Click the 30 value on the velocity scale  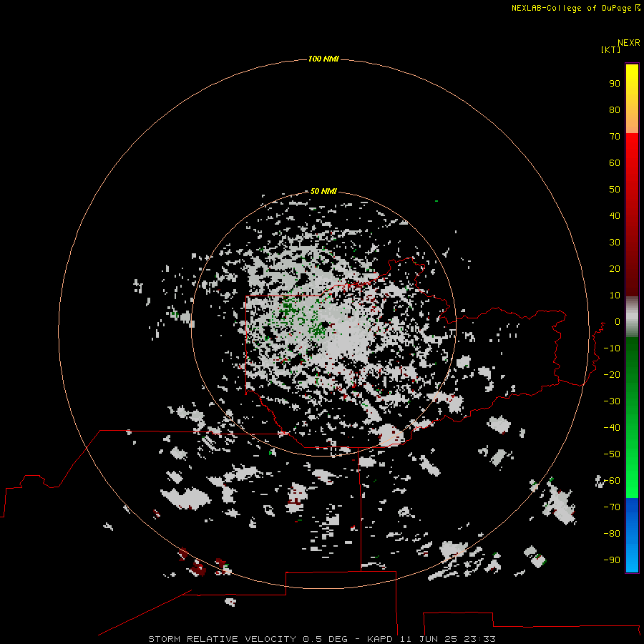point(615,243)
